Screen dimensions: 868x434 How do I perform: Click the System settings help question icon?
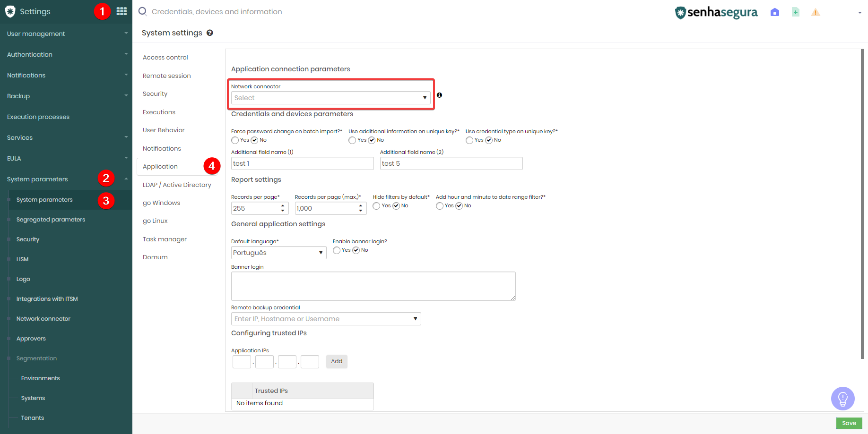[210, 33]
